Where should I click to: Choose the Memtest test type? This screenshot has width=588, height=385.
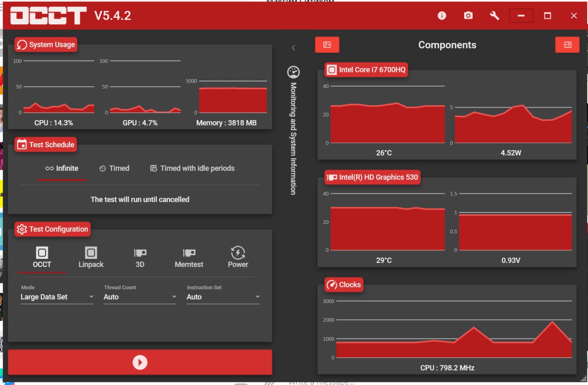pyautogui.click(x=189, y=257)
